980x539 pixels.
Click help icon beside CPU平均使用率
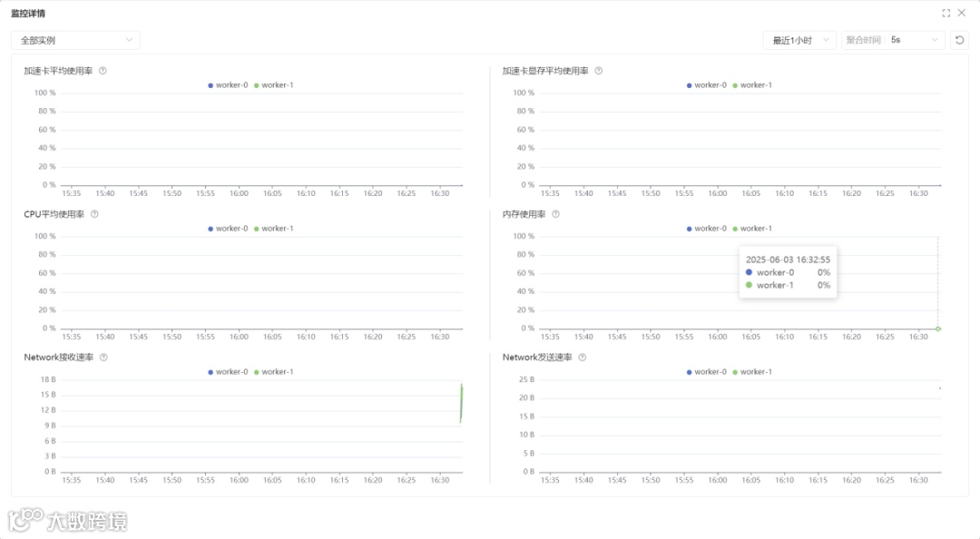click(x=95, y=214)
